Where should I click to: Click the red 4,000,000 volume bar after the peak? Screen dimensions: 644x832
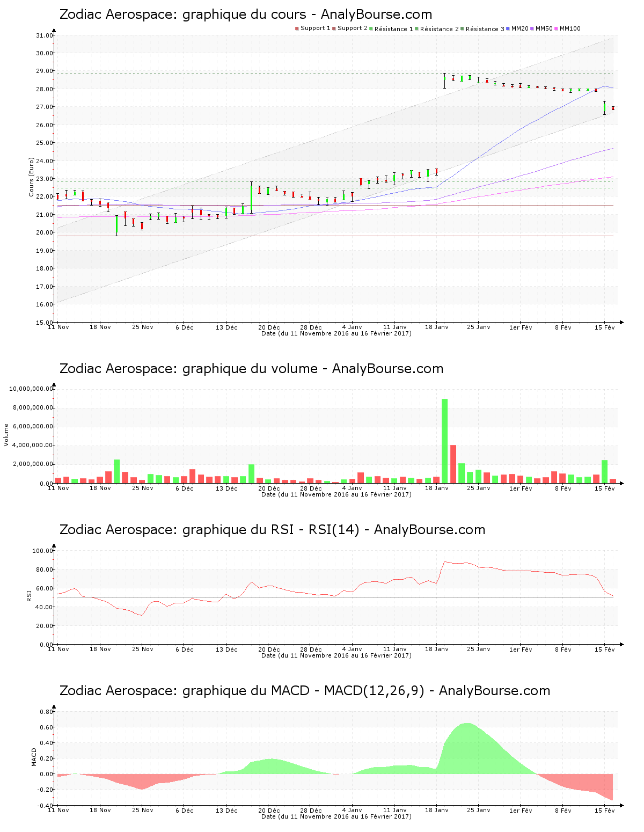coord(453,464)
